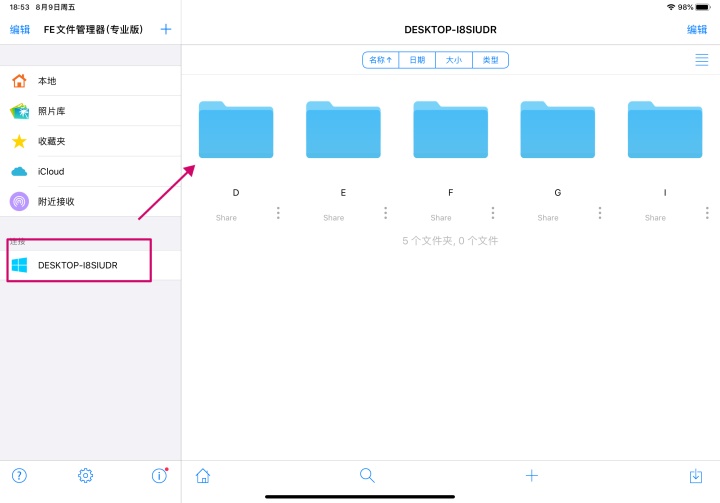Screen dimensions: 720x503
Task: Tap Edit (编辑) in the sidebar header
Action: click(x=20, y=29)
